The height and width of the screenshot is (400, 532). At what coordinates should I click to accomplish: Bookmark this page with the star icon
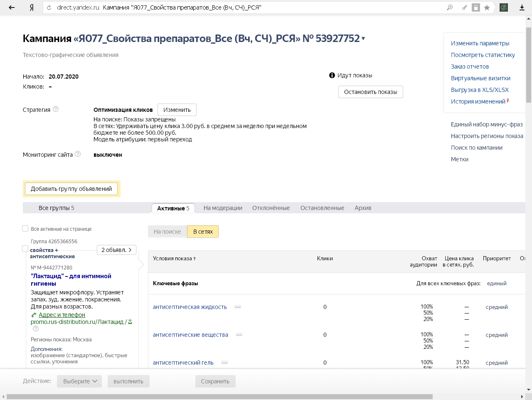click(x=487, y=7)
